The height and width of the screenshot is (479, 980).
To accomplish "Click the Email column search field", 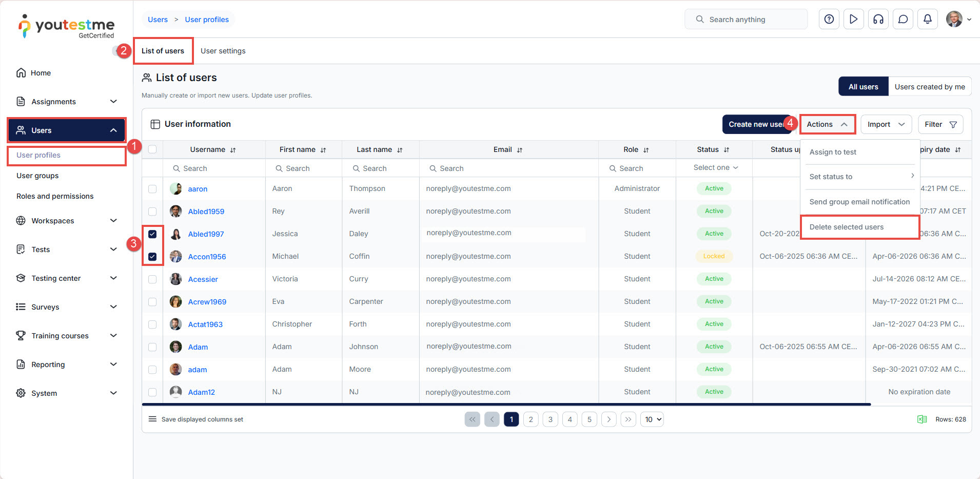I will coord(508,168).
